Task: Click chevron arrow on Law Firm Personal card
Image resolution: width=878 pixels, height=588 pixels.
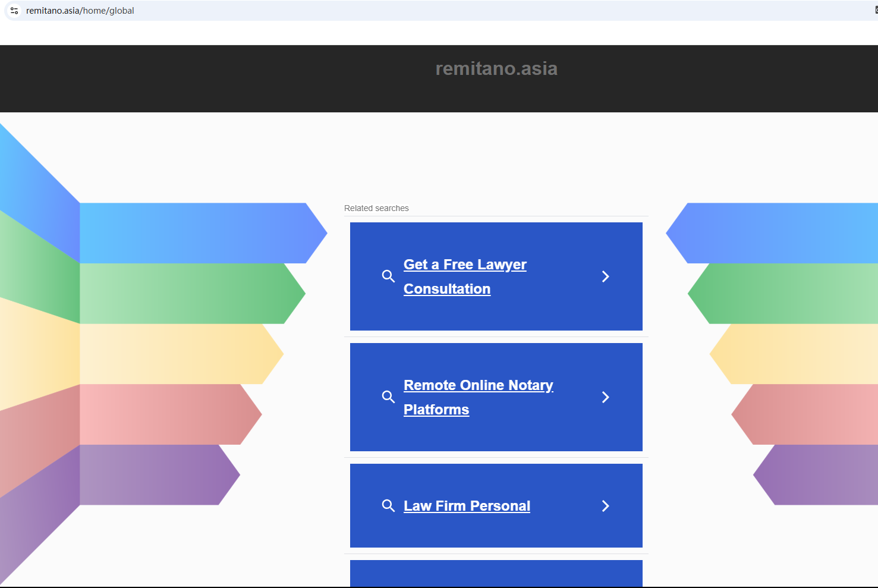Action: (605, 506)
